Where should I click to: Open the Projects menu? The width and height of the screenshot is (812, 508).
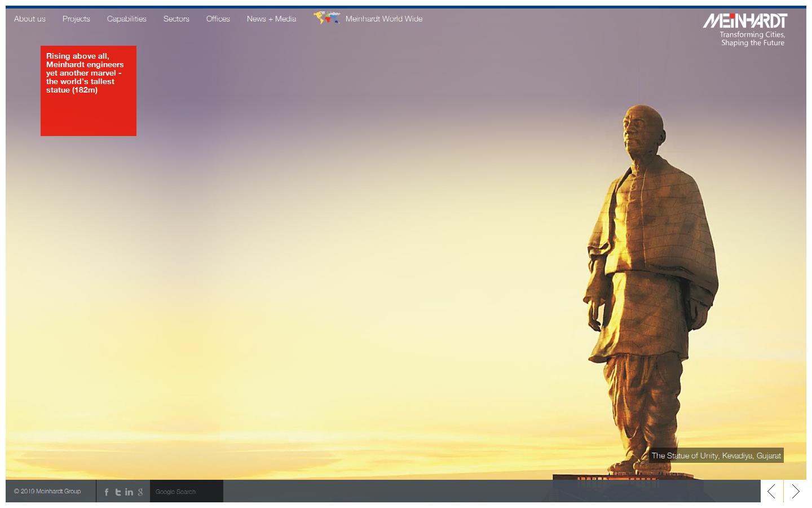[76, 19]
